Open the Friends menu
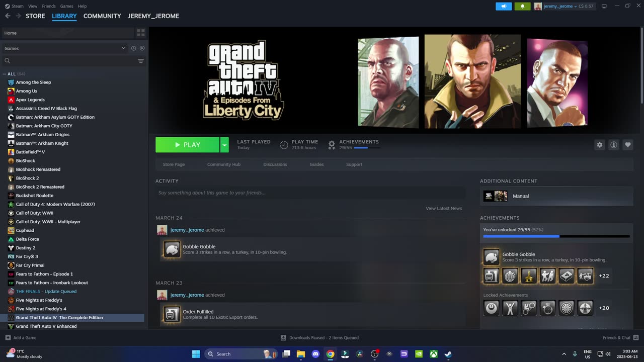 point(49,6)
